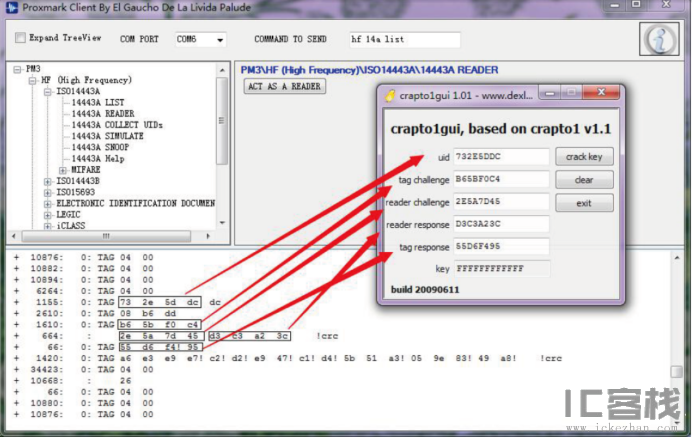The image size is (693, 437).
Task: Select 14443A LIST in the tree
Action: (98, 103)
